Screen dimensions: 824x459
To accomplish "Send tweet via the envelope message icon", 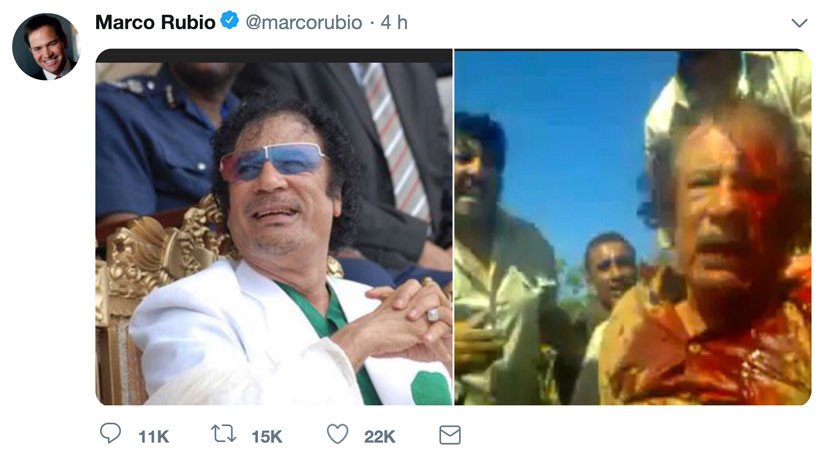I will pos(450,435).
